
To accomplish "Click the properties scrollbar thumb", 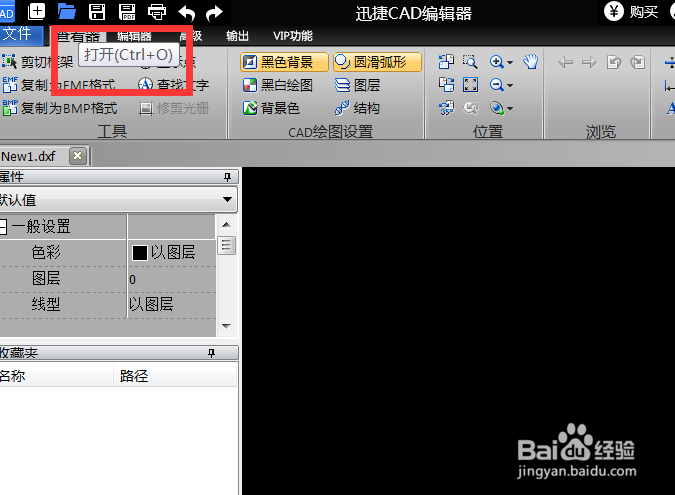I will tap(226, 245).
